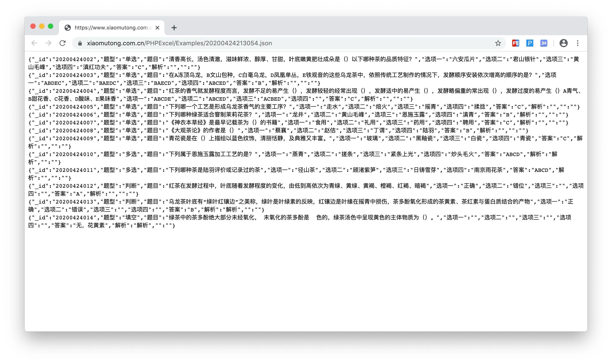The height and width of the screenshot is (364, 612).
Task: Go back to the previous page
Action: coord(34,43)
